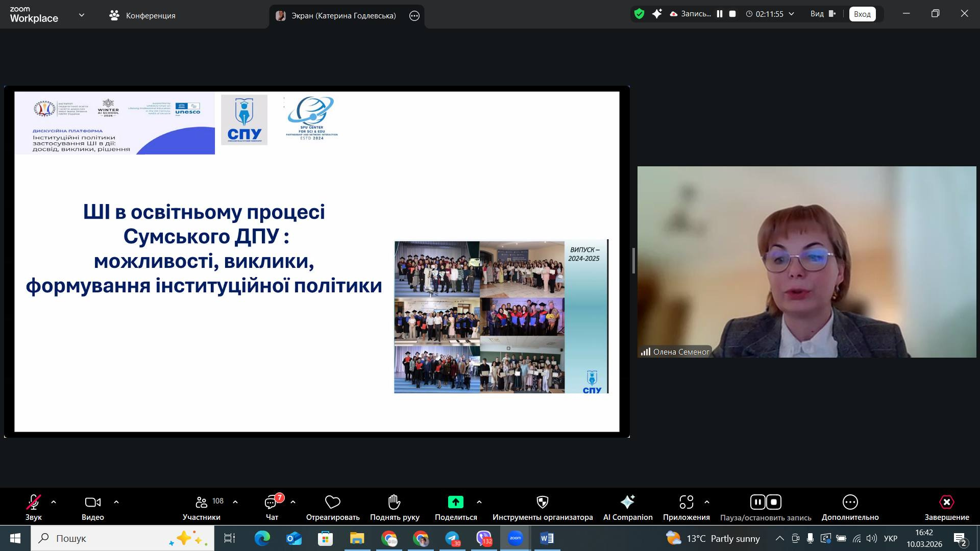Raise hand using the hand icon
The height and width of the screenshot is (551, 980).
coord(394,502)
